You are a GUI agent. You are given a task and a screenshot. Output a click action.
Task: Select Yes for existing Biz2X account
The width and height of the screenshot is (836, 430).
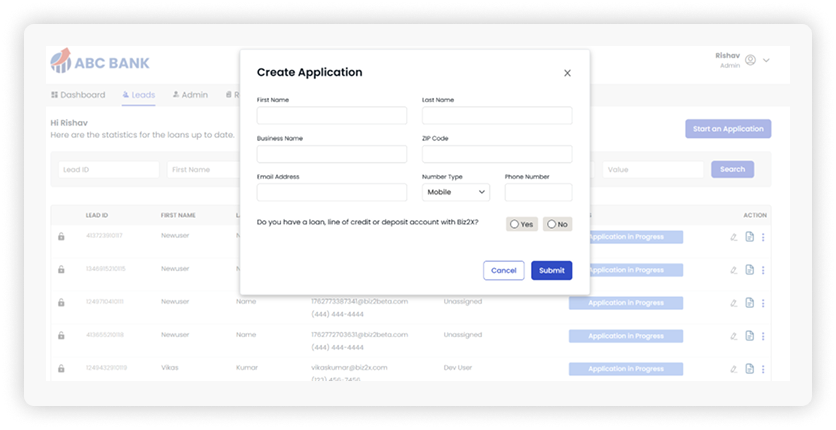tap(521, 224)
